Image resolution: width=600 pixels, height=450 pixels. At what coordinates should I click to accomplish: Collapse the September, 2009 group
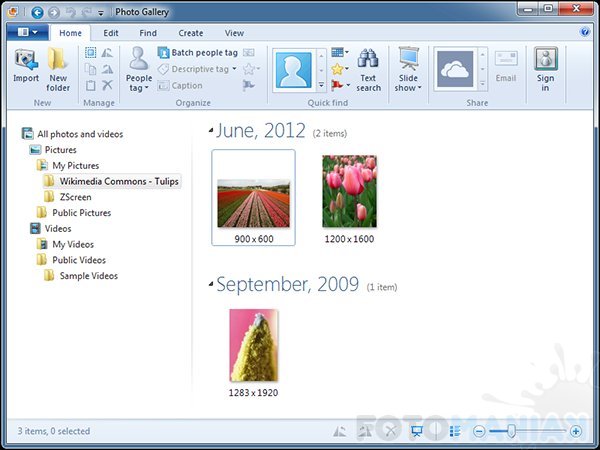211,284
